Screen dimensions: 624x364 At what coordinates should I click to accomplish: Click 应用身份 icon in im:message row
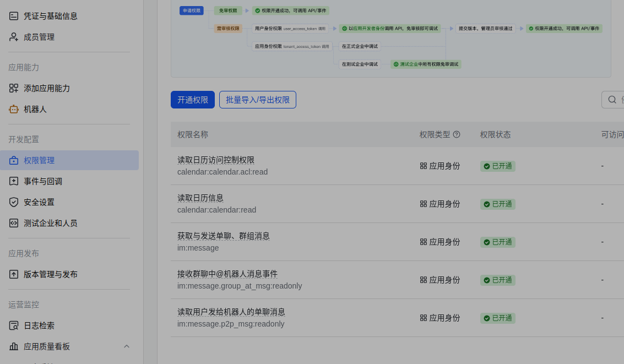point(424,242)
